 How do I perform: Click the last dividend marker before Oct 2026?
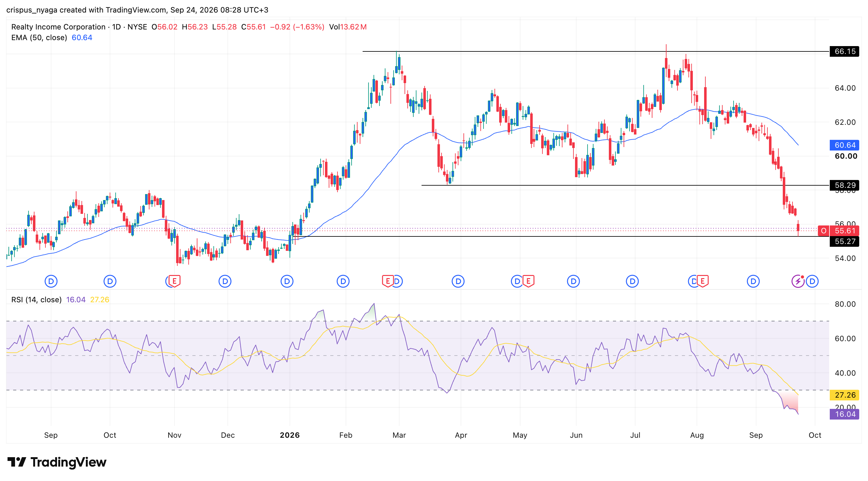(813, 281)
